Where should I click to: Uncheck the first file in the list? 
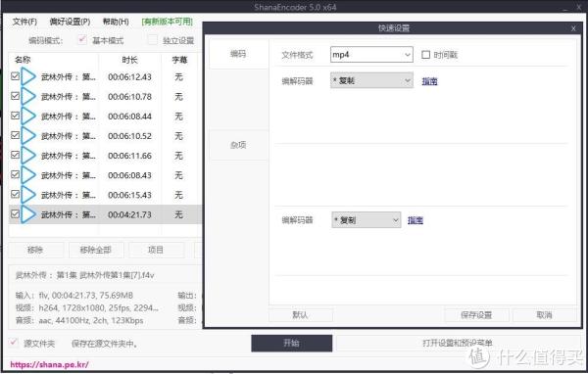pyautogui.click(x=15, y=76)
